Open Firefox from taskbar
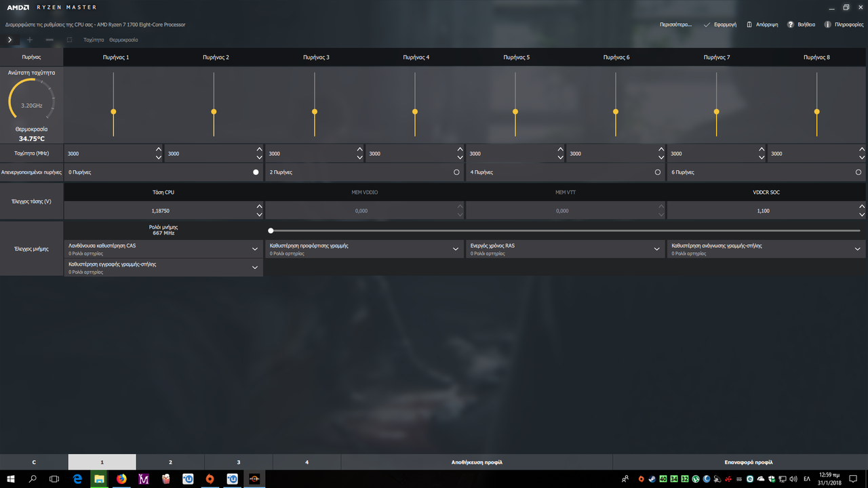This screenshot has height=488, width=868. tap(121, 479)
